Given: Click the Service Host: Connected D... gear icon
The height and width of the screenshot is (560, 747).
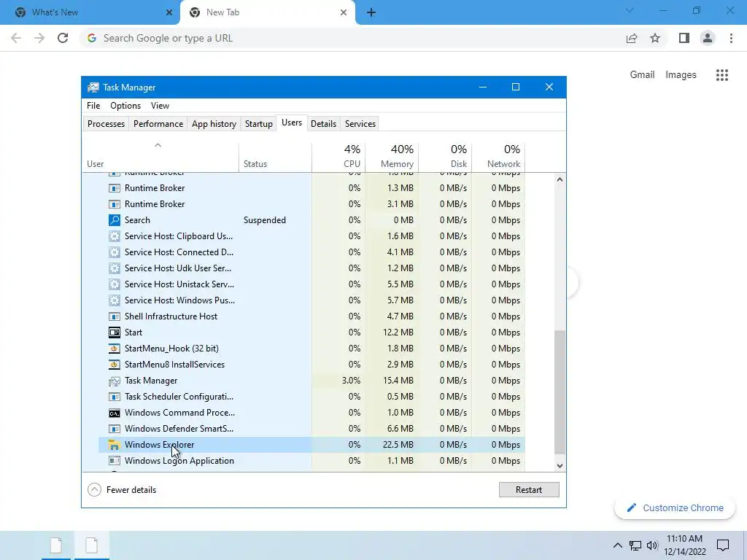Looking at the screenshot, I should point(115,252).
